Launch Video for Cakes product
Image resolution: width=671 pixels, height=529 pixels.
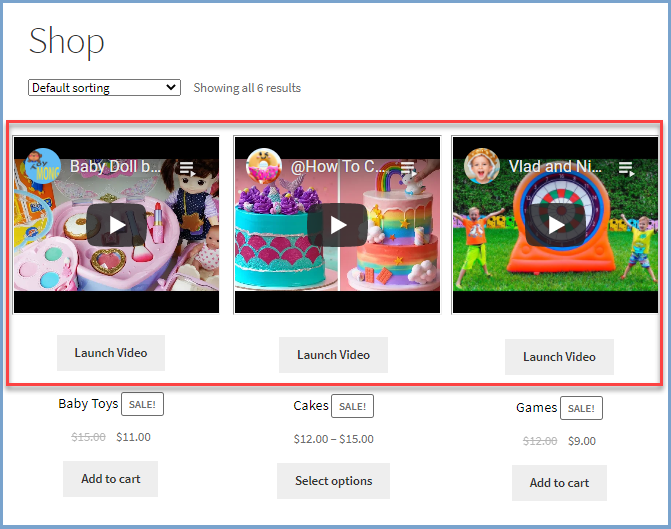(333, 355)
